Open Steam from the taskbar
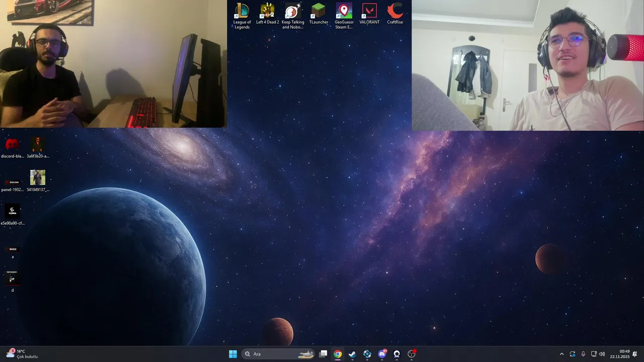 click(x=352, y=354)
